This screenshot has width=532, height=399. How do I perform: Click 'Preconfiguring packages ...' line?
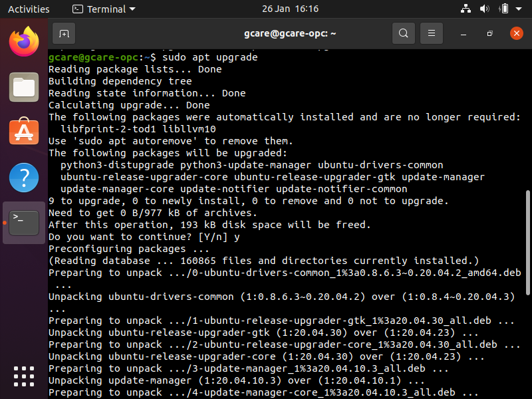[x=129, y=249]
